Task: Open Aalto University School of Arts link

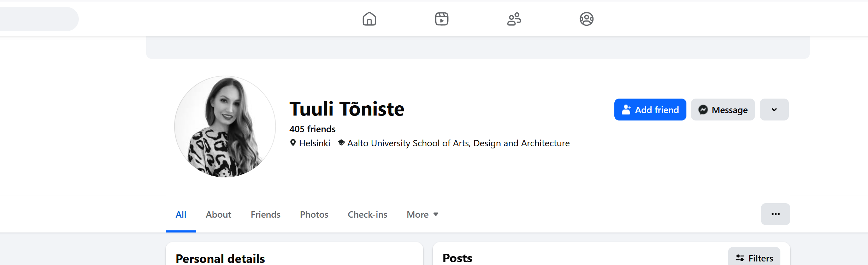Action: coord(458,143)
